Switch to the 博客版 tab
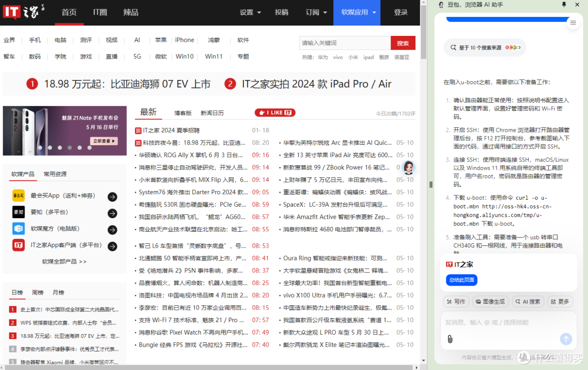 (182, 113)
